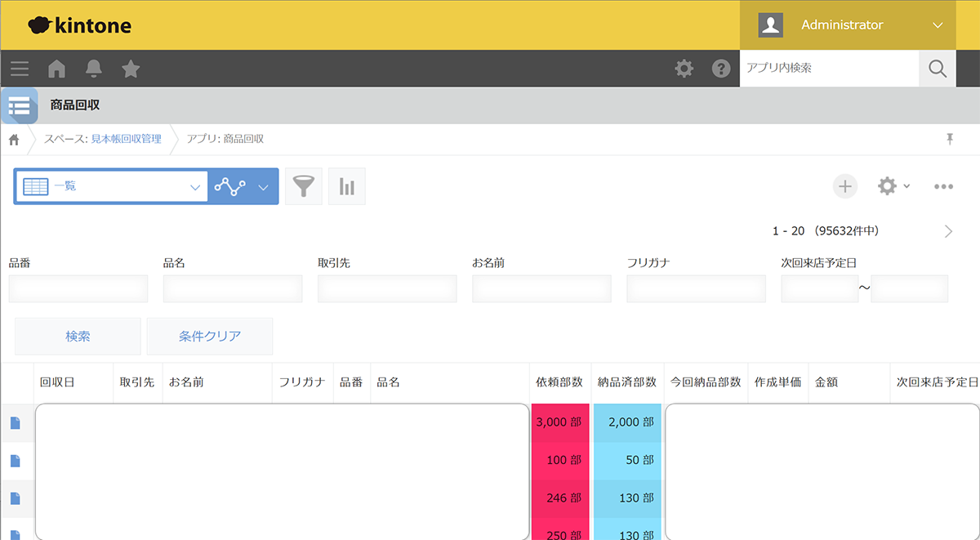Click the 品番 filter input field
Image resolution: width=980 pixels, height=540 pixels.
[x=78, y=289]
